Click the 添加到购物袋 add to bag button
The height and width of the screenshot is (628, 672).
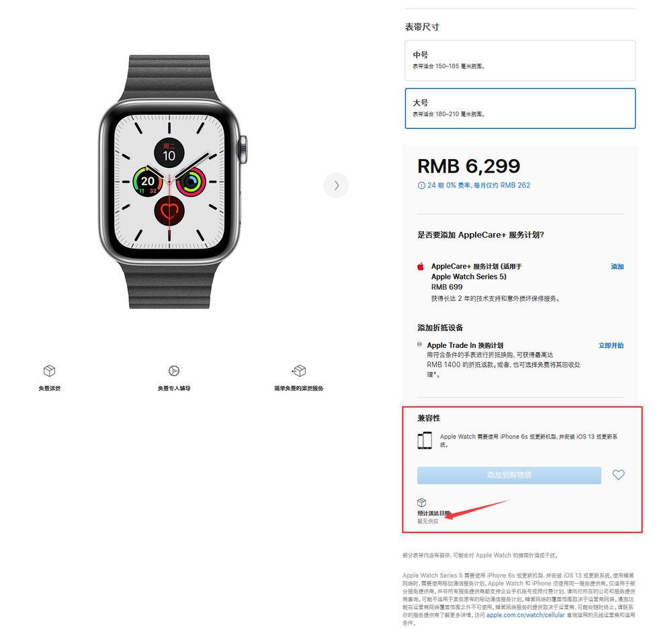pyautogui.click(x=509, y=475)
